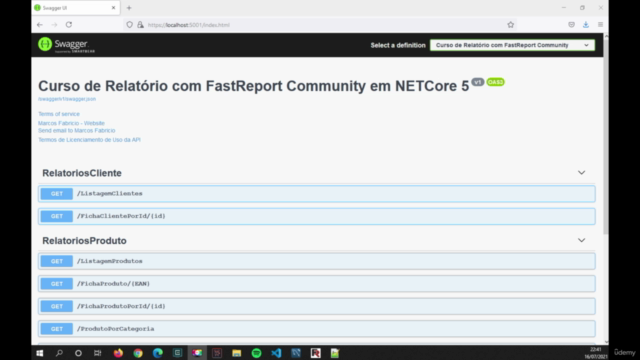Open the Terms of service link
Viewport: 640px width, 360px height.
point(59,114)
